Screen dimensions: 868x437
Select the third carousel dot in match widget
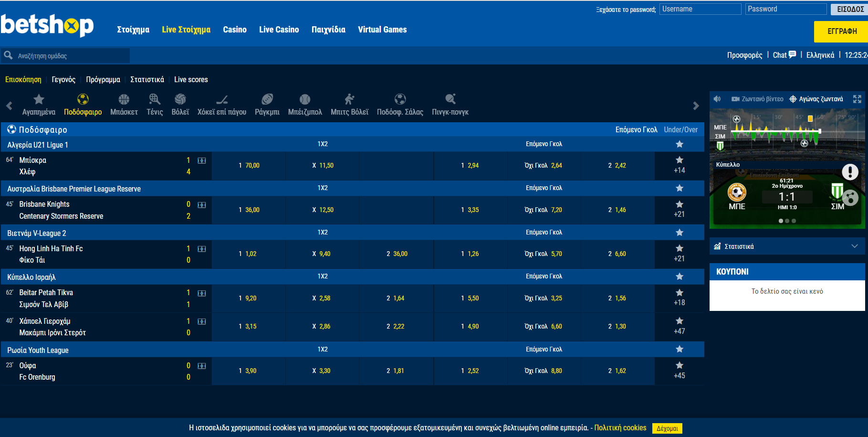coord(794,221)
